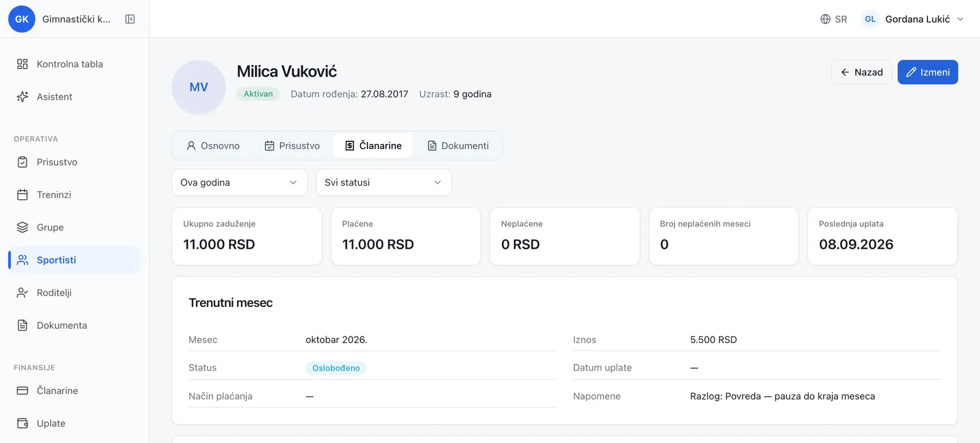Expand the Svi statusi filter dropdown
Screen dimensions: 980x443
click(x=383, y=183)
